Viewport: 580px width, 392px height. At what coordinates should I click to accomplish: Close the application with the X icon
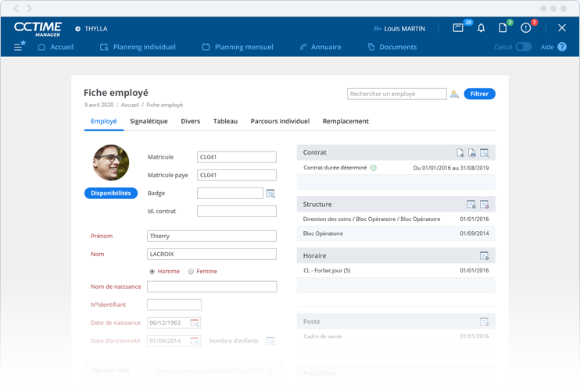(562, 27)
